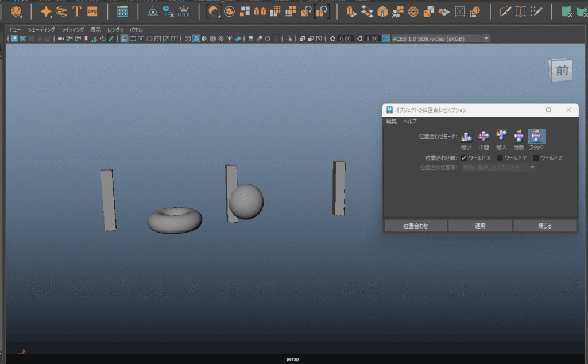Toggle smooth shade all blue cube icon
588x364 pixels.
point(196,38)
